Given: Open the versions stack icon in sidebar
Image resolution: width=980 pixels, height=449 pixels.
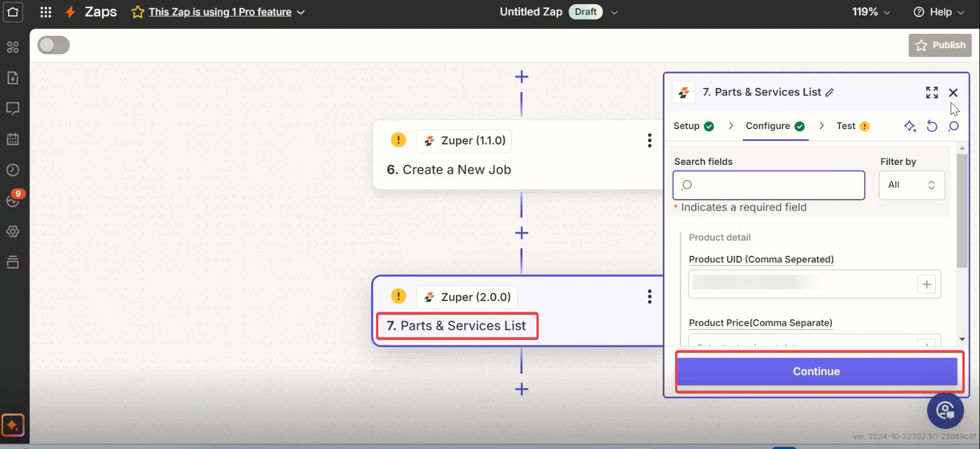Looking at the screenshot, I should pyautogui.click(x=13, y=262).
